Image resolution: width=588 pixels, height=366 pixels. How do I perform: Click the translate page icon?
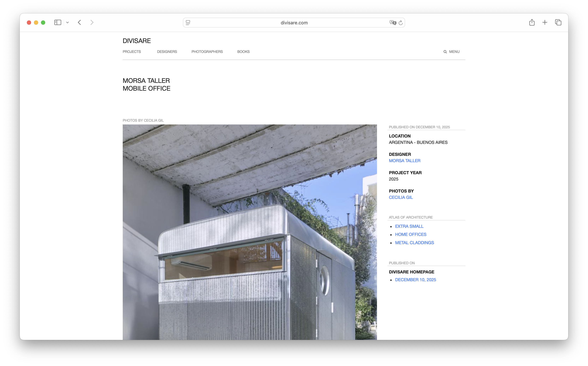point(393,23)
